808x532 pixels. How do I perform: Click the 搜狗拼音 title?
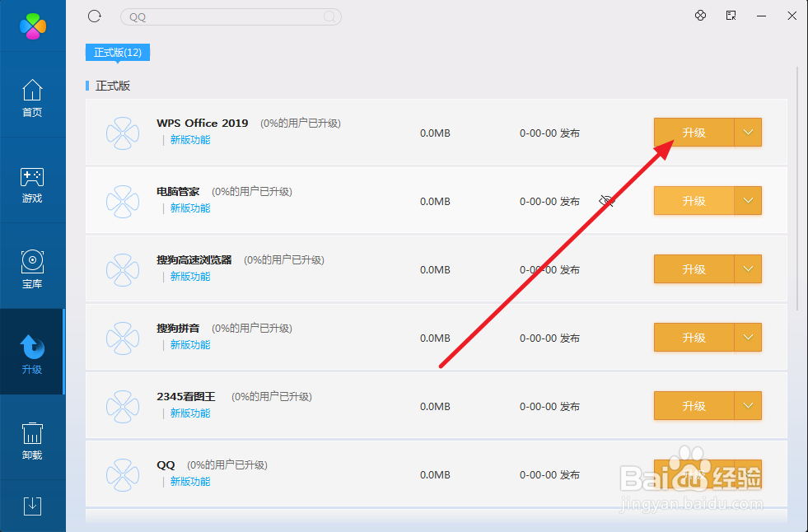pyautogui.click(x=178, y=328)
